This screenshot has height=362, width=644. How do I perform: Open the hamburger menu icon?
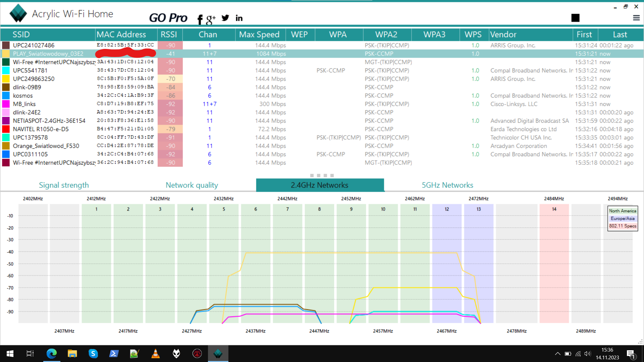636,18
